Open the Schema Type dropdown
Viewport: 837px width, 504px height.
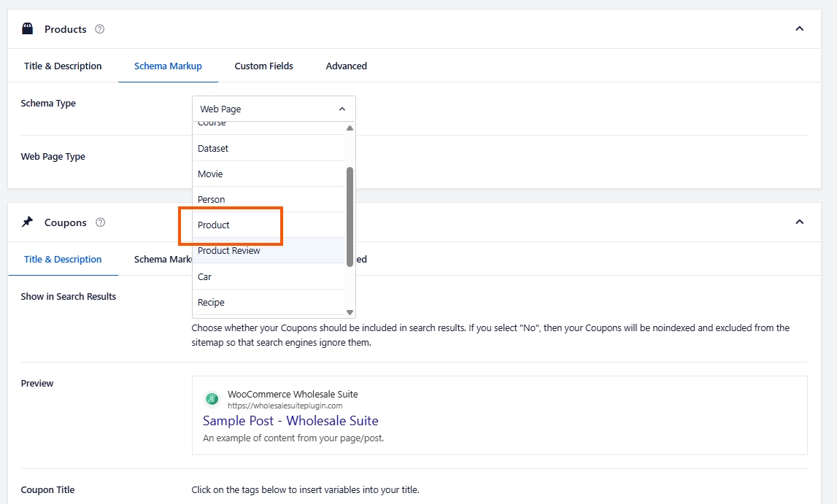click(x=274, y=109)
